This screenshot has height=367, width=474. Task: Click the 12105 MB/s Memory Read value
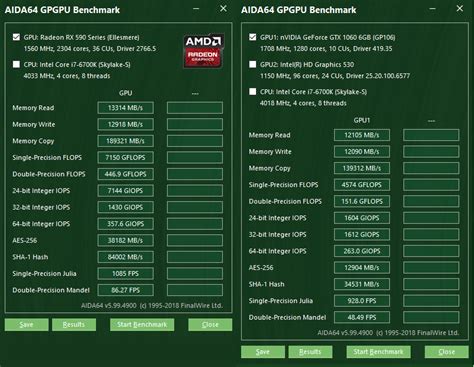(362, 135)
